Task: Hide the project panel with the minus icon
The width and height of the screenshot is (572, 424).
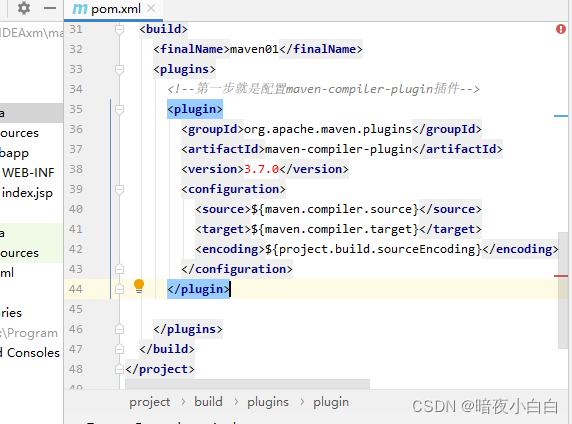Action: pyautogui.click(x=50, y=8)
